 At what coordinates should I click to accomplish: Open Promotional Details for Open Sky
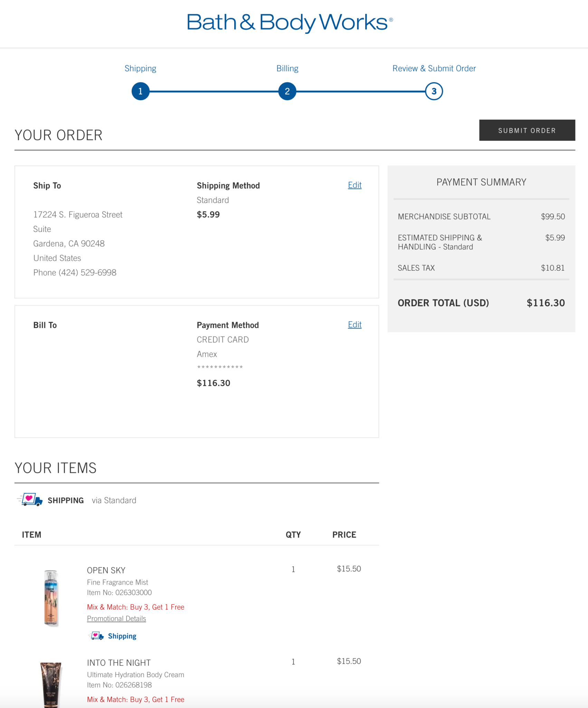pyautogui.click(x=116, y=618)
